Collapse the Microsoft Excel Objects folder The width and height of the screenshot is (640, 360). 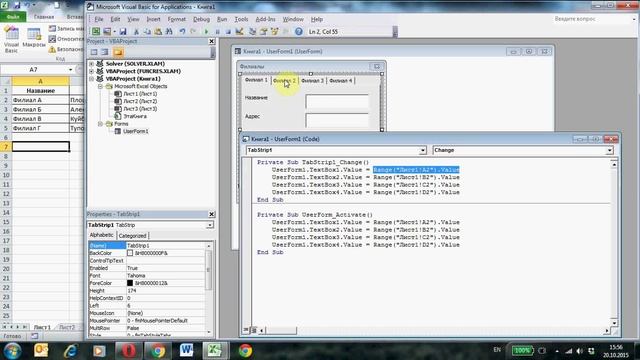[100, 86]
